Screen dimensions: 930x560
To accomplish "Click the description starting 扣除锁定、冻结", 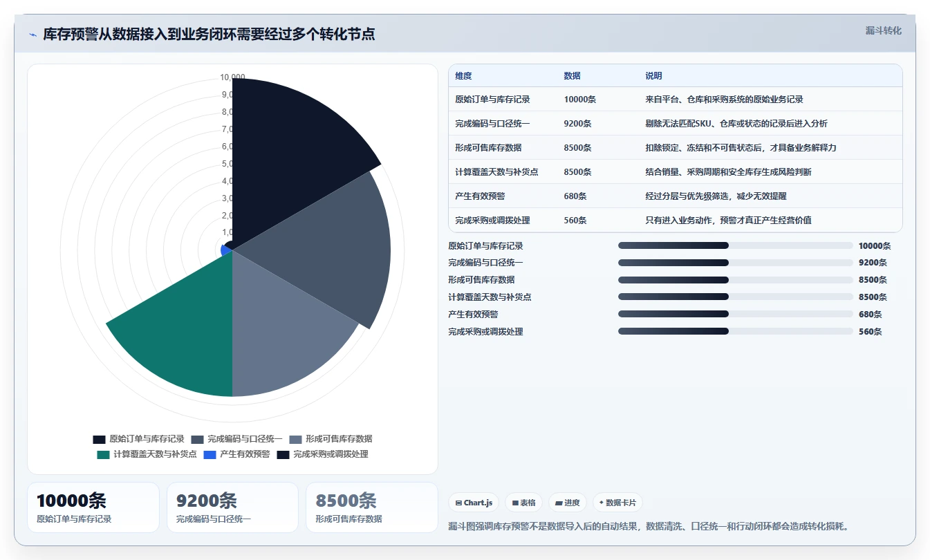I will [741, 148].
